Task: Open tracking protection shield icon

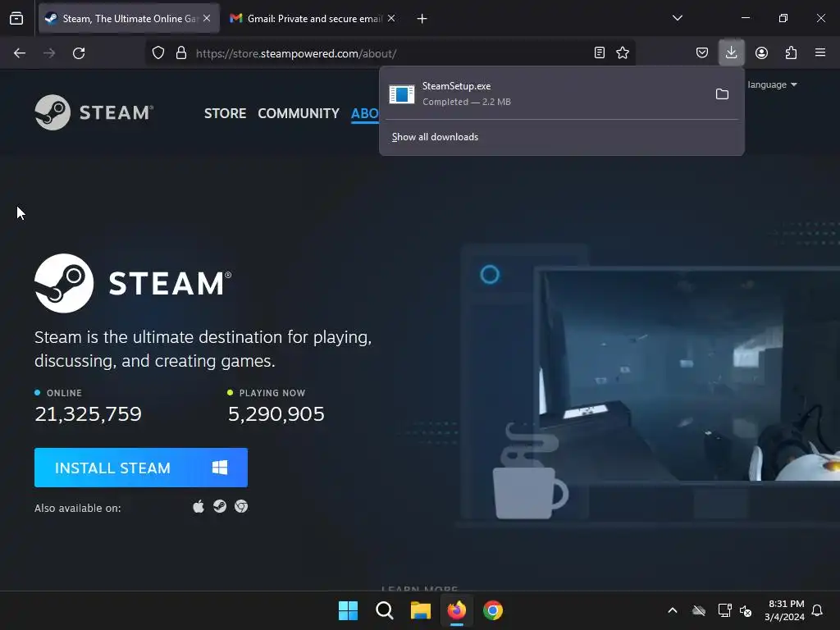Action: point(158,53)
